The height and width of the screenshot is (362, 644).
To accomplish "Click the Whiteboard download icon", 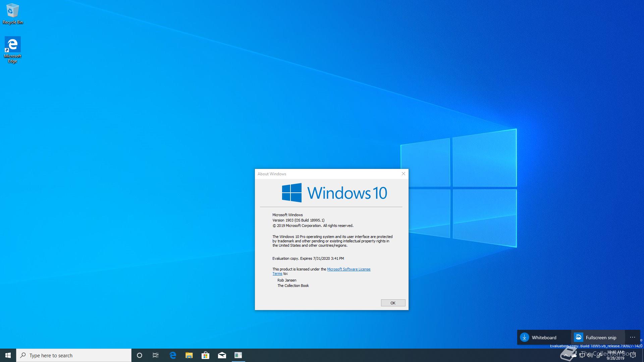I will (x=525, y=337).
